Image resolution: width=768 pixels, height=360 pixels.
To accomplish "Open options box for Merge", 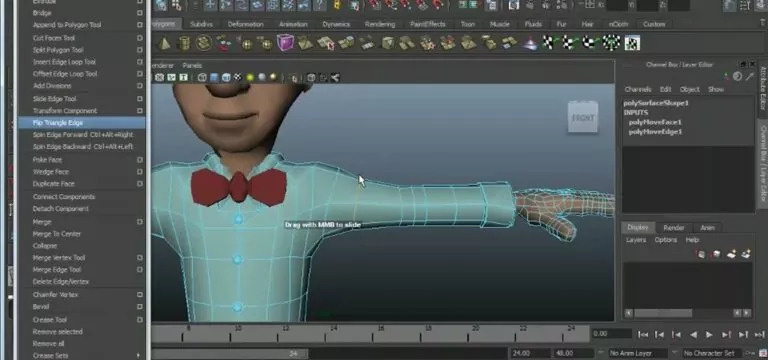I will [140, 222].
